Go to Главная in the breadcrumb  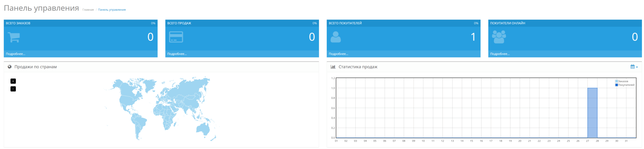tap(88, 10)
